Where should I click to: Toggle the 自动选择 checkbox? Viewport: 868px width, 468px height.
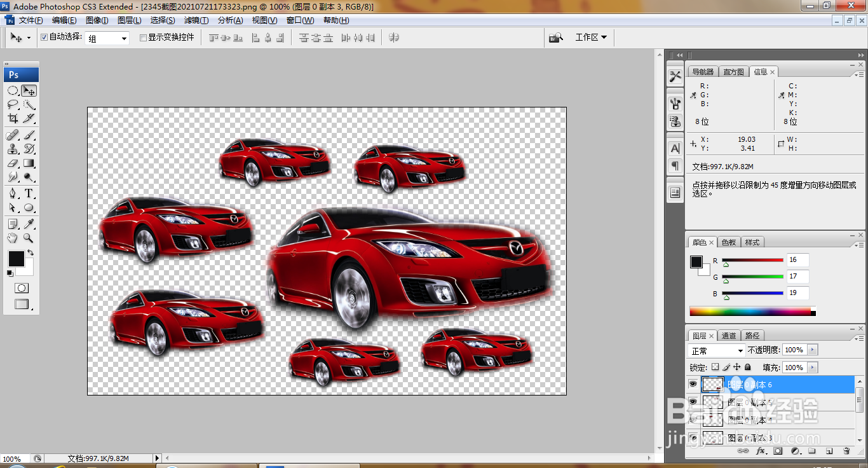pos(44,38)
